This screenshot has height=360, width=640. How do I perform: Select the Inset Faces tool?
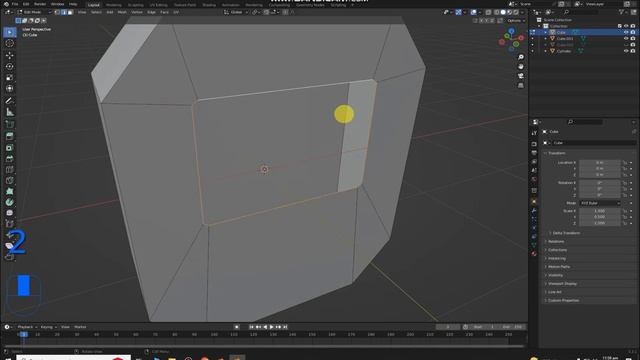click(x=9, y=147)
